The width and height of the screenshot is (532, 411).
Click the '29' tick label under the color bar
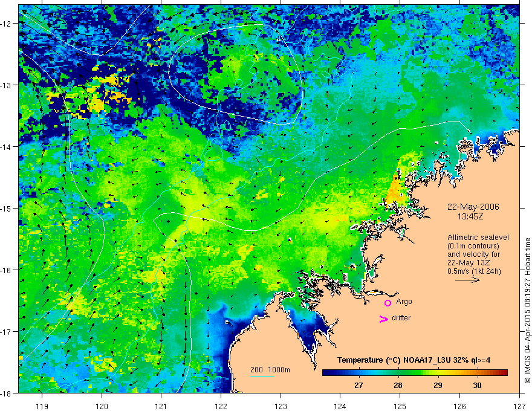438,385
